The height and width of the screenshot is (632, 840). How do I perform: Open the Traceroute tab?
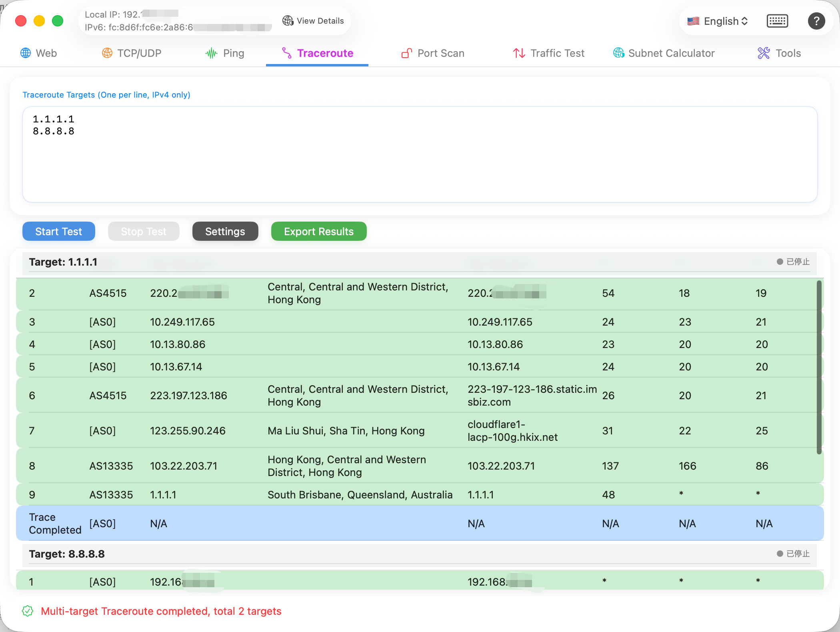[x=317, y=53]
